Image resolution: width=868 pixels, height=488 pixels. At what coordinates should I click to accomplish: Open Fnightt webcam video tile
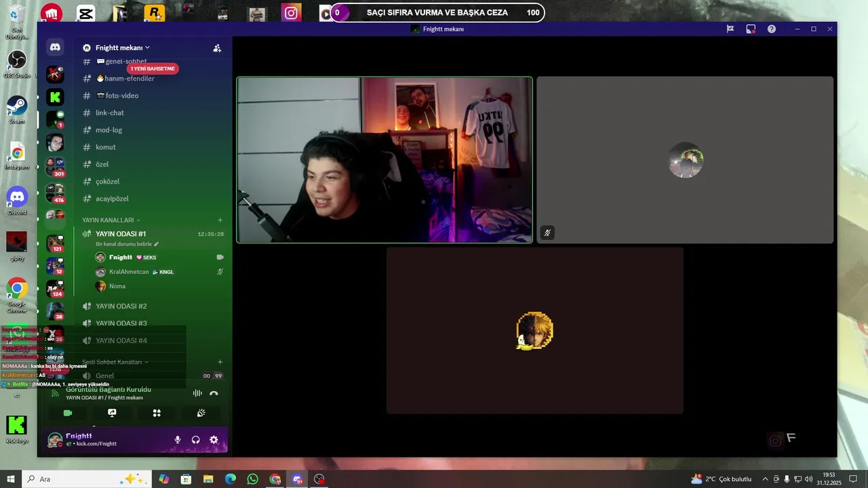pyautogui.click(x=384, y=160)
